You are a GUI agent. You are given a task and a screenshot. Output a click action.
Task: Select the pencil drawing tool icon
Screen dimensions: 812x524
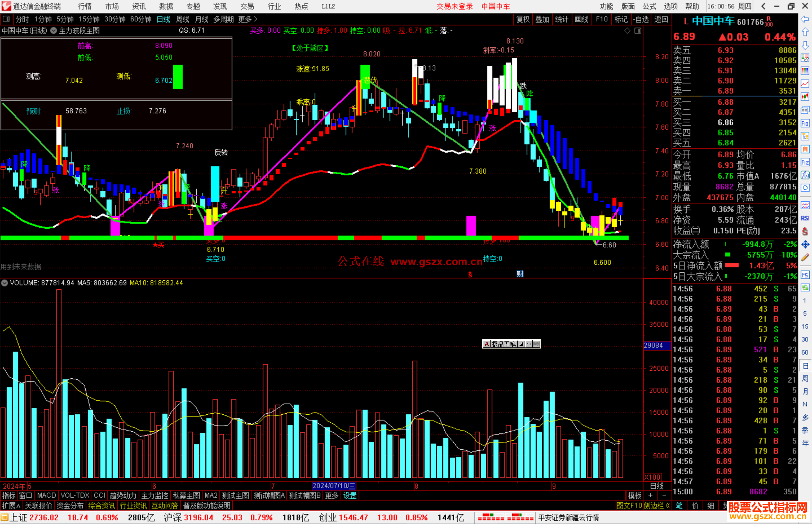point(805,258)
